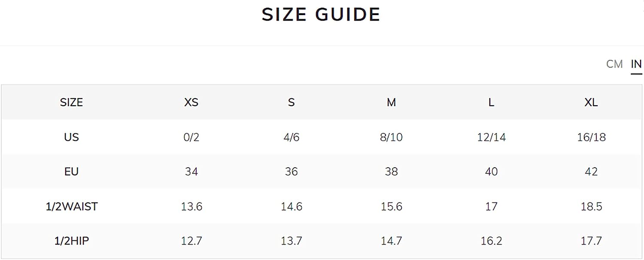Click the EU size 40 cell
The width and height of the screenshot is (644, 260).
tap(491, 171)
